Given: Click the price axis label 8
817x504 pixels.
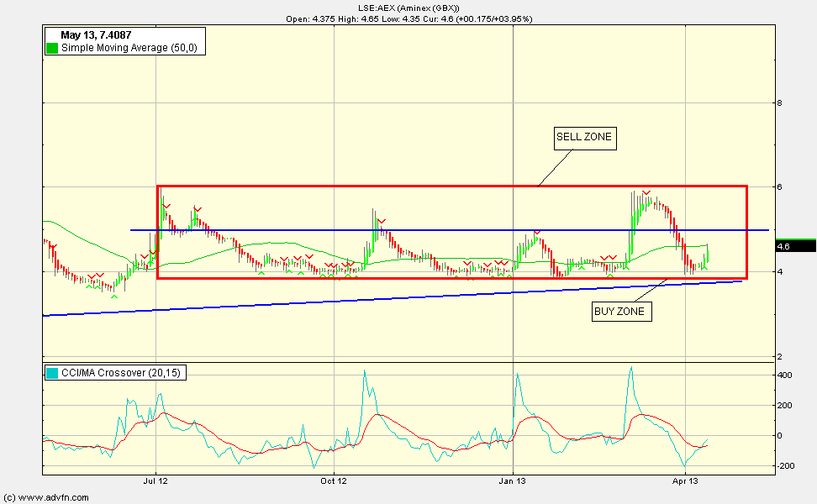Looking at the screenshot, I should point(780,103).
